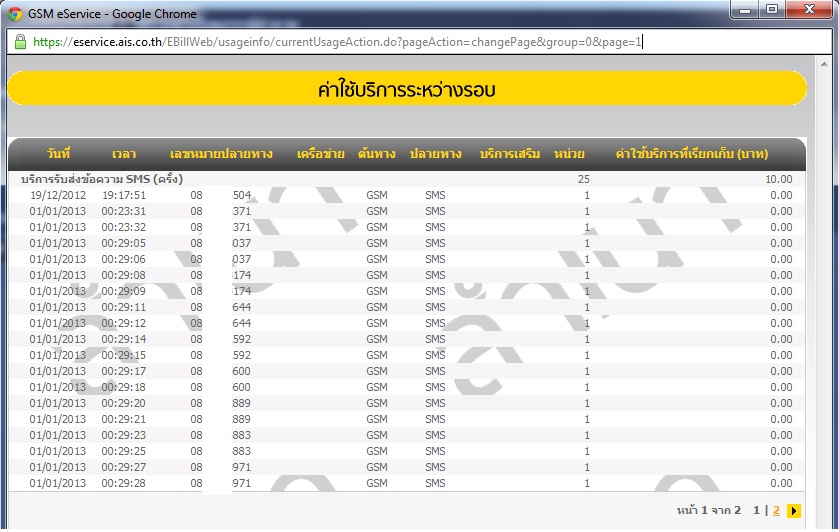The height and width of the screenshot is (532, 839).
Task: Click the เครือข่าย column header
Action: (321, 154)
